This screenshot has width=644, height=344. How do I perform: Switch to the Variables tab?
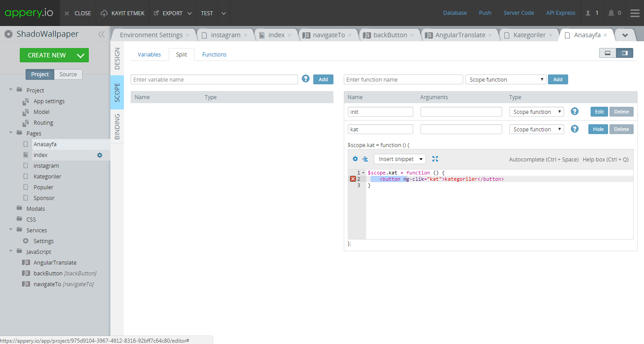click(x=149, y=55)
